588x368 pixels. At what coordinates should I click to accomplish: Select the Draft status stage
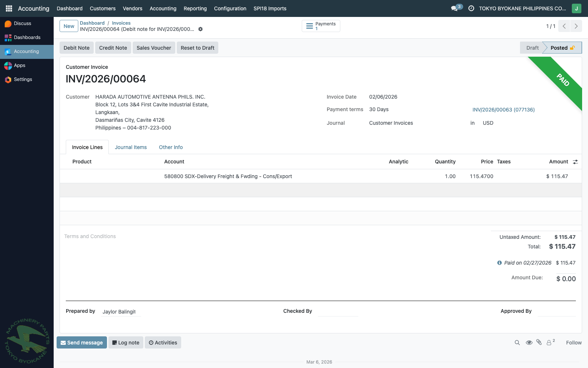coord(532,48)
